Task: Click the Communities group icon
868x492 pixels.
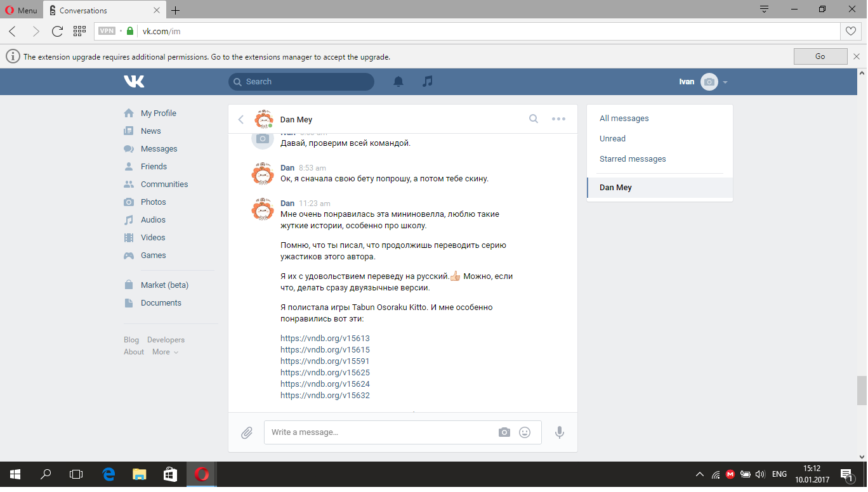Action: pos(129,184)
